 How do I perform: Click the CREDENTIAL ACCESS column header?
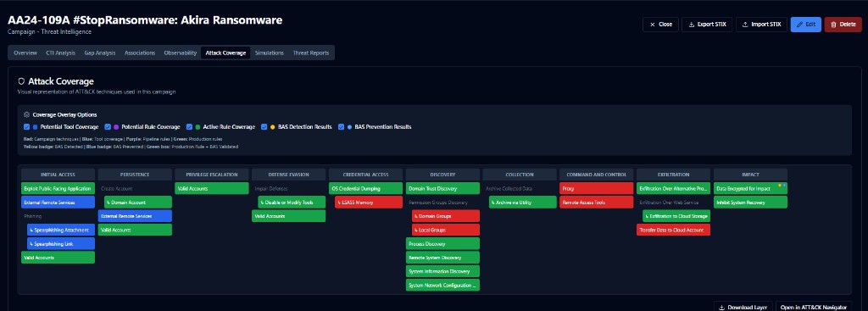pyautogui.click(x=366, y=175)
